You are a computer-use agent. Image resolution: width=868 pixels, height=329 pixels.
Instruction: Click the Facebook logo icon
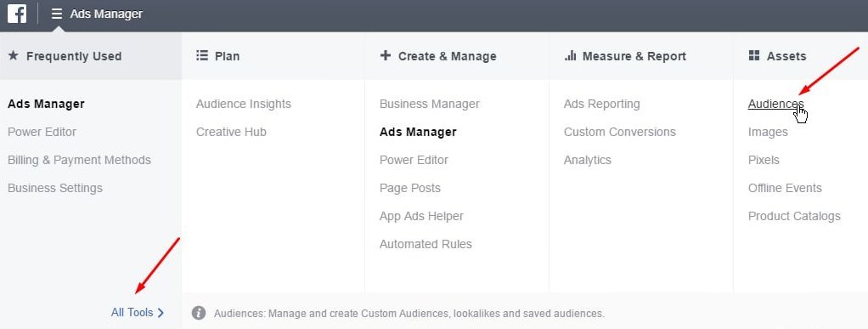click(x=17, y=14)
